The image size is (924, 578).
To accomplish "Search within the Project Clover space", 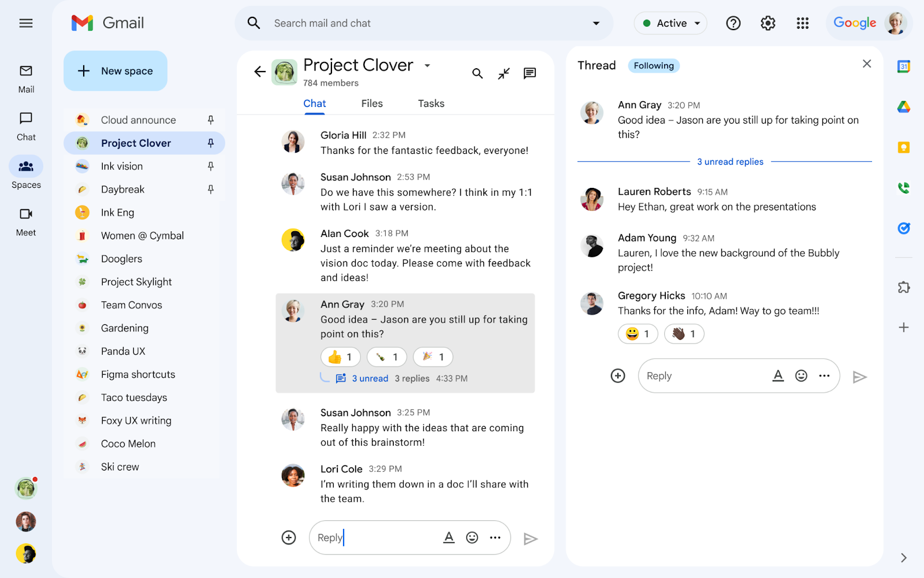I will (x=477, y=73).
